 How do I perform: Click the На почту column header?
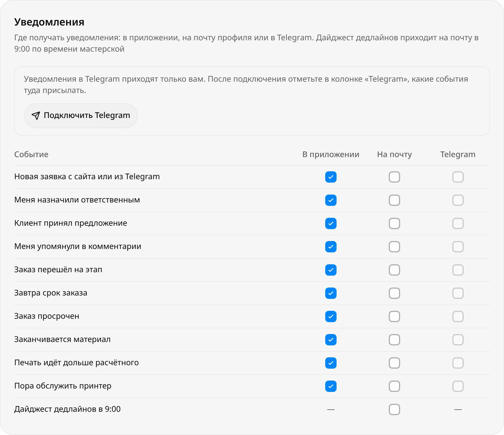pyautogui.click(x=394, y=154)
